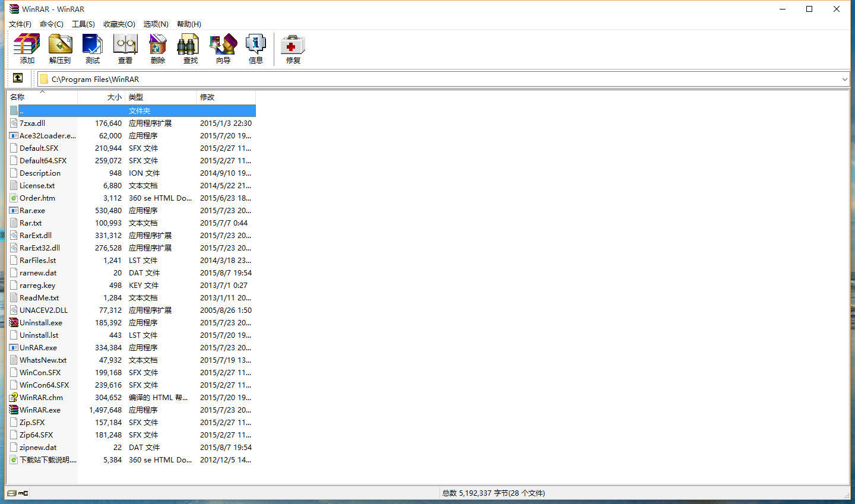The height and width of the screenshot is (504, 855).
Task: Select the Rar.txt file name
Action: [x=30, y=223]
